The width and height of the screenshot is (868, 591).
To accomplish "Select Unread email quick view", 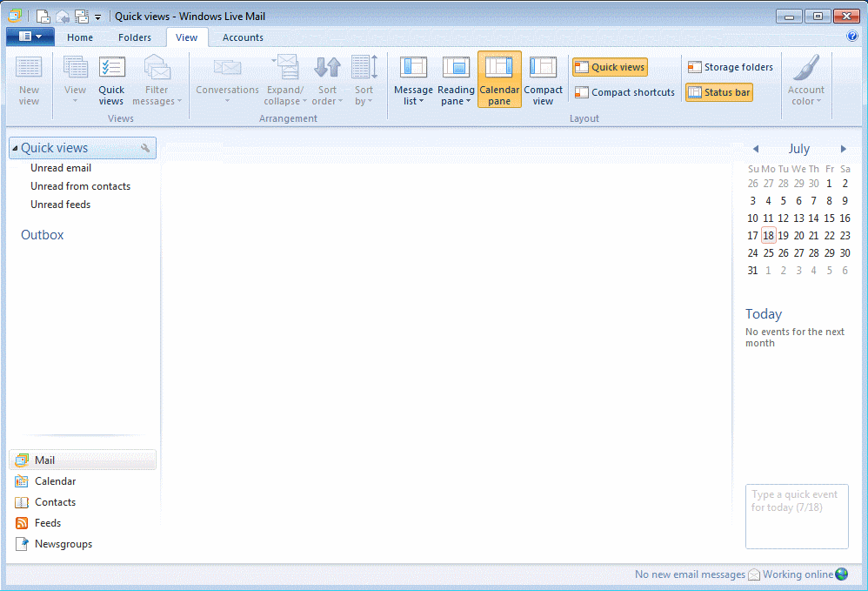I will pos(61,168).
